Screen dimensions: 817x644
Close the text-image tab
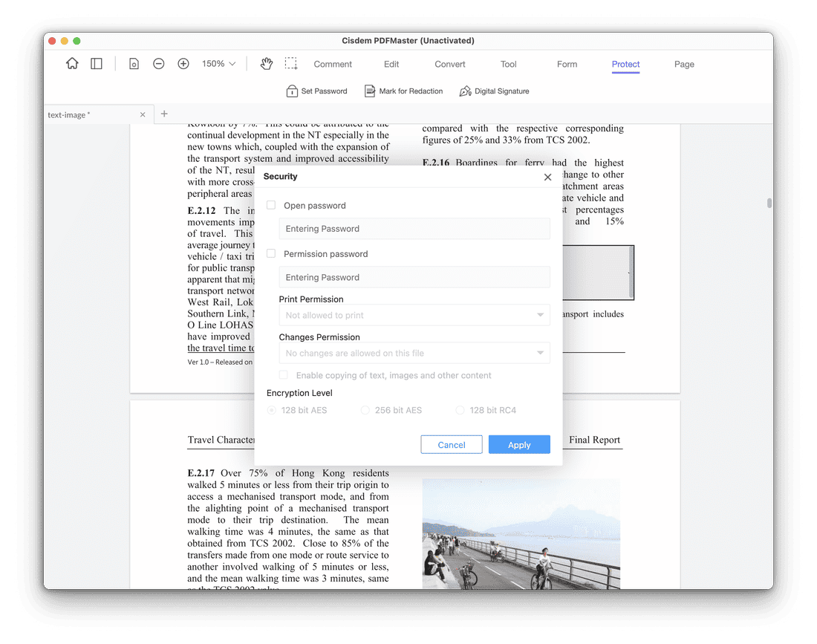(x=143, y=114)
